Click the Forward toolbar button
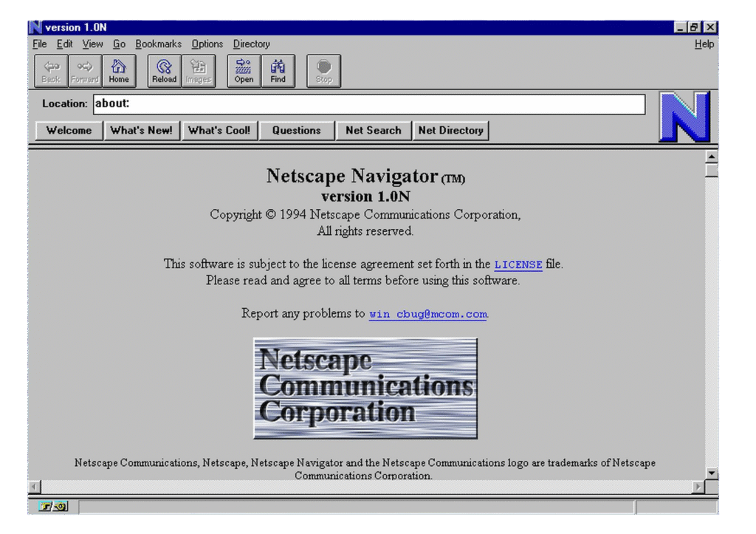This screenshot has height=534, width=756. (85, 71)
